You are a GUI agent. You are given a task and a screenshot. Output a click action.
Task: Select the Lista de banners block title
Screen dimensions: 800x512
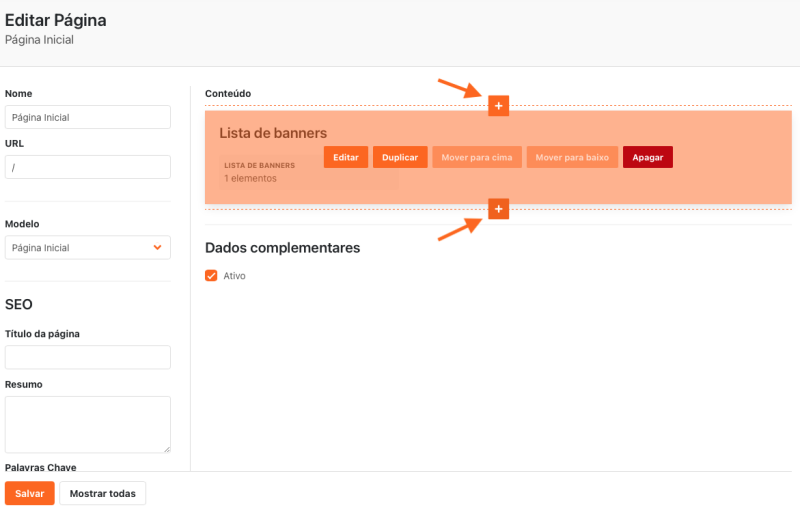(x=273, y=133)
